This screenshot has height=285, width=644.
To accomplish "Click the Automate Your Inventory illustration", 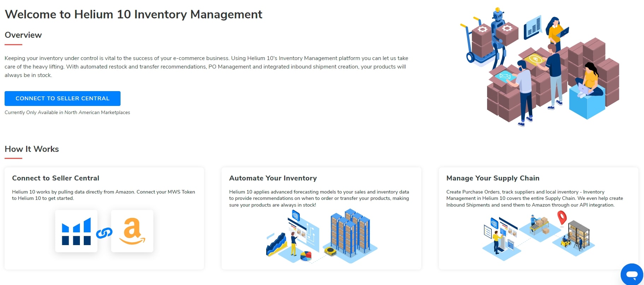I will (x=322, y=236).
